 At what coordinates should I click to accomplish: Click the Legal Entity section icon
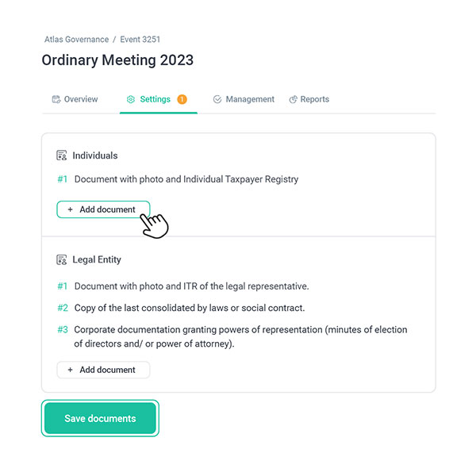click(x=62, y=259)
